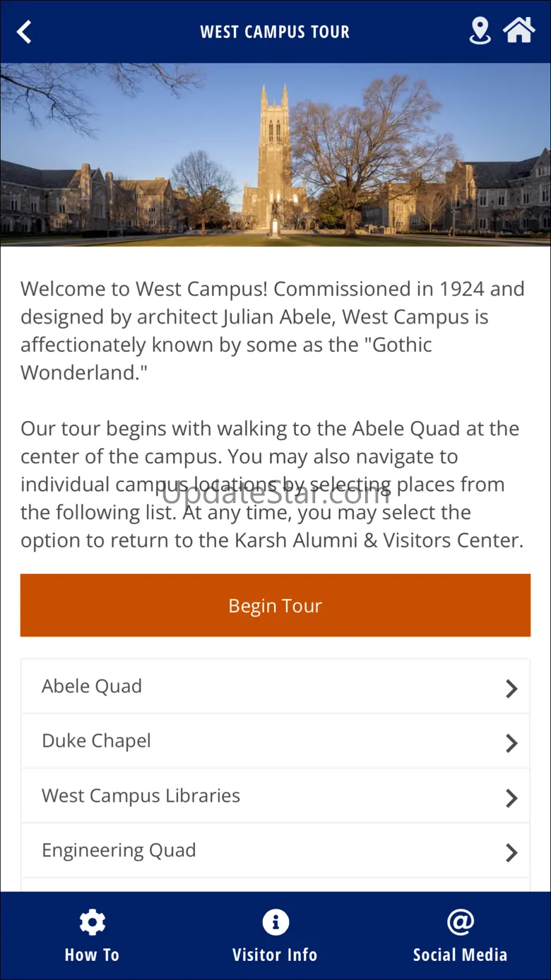Viewport: 551px width, 980px height.
Task: Expand the Engineering Quad chevron
Action: pos(511,853)
